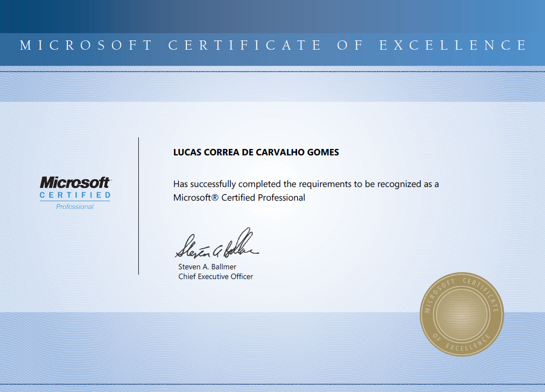Select the name "Lucas Correa de Carvalho Gomes"
Screen dimensions: 545x392
tap(256, 152)
